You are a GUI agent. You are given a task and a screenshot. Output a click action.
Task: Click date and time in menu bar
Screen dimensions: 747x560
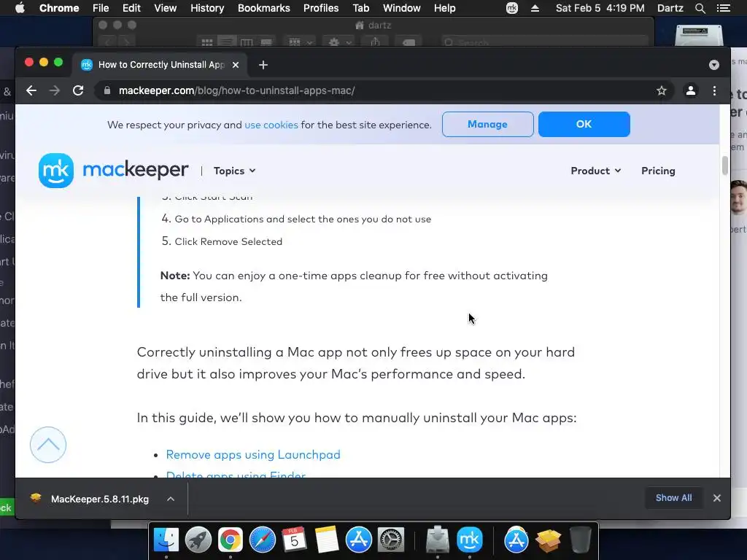coord(600,8)
